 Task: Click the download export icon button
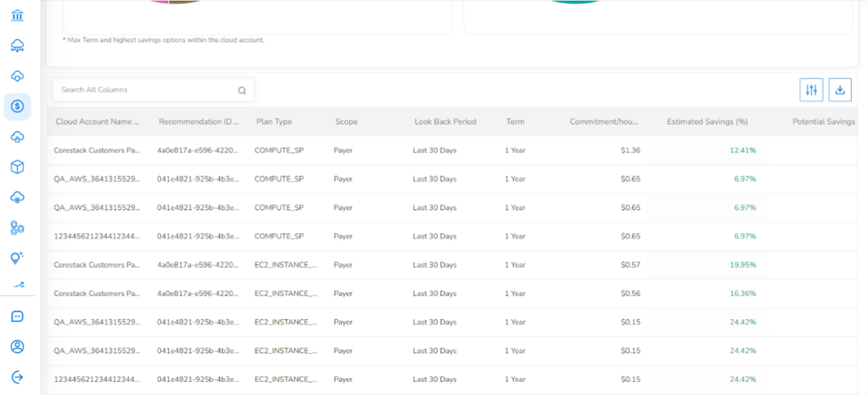pos(840,90)
